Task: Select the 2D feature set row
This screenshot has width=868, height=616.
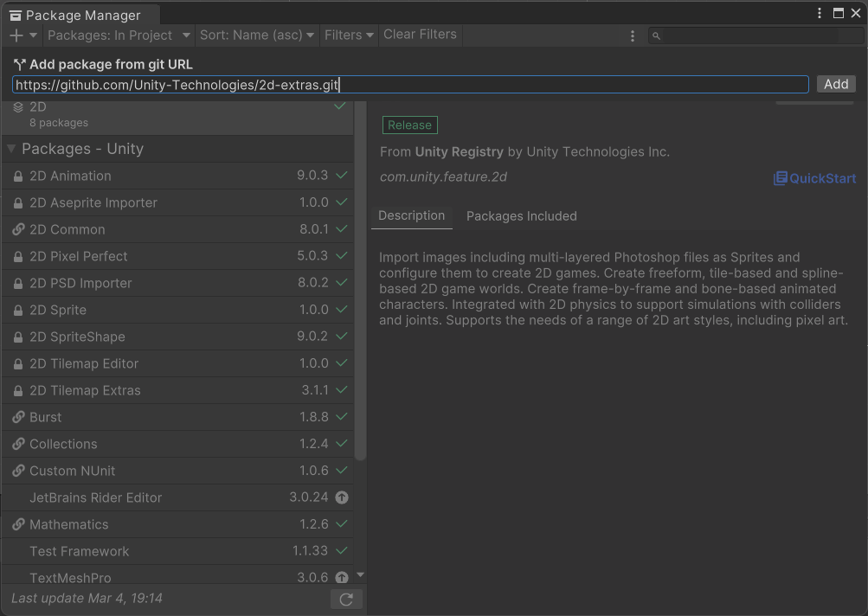Action: (x=177, y=118)
